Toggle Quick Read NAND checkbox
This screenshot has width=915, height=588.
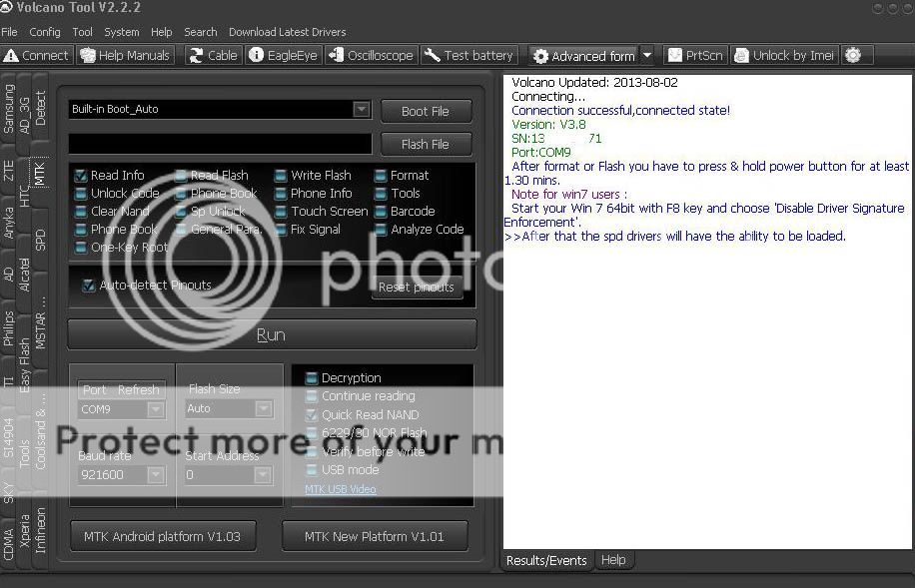pyautogui.click(x=312, y=414)
